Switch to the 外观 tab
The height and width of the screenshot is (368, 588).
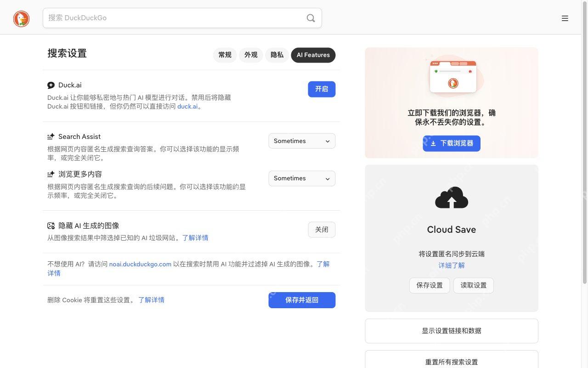251,55
